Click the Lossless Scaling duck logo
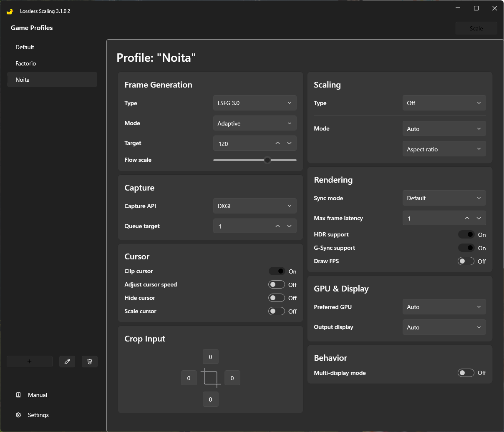504x432 pixels. (10, 11)
